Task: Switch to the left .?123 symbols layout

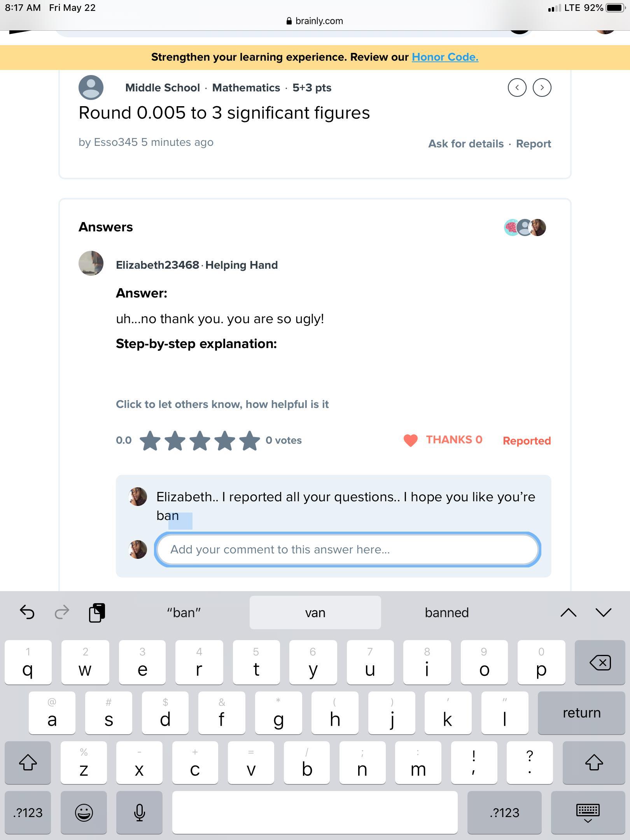Action: tap(28, 812)
